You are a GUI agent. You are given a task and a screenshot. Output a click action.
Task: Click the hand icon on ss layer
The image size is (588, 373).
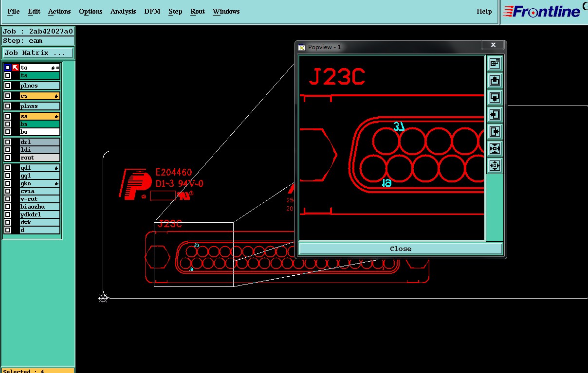[x=57, y=117]
